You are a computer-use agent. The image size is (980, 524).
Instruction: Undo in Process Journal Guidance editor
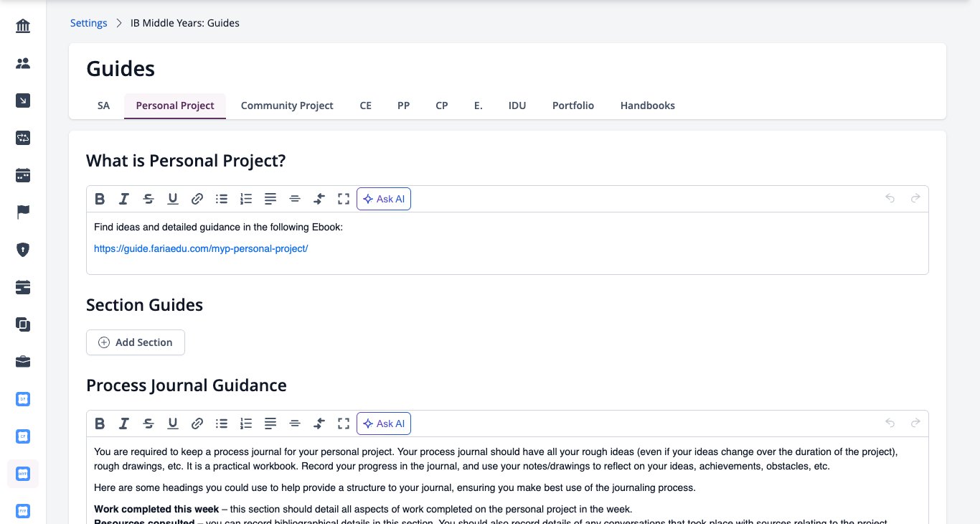point(890,424)
